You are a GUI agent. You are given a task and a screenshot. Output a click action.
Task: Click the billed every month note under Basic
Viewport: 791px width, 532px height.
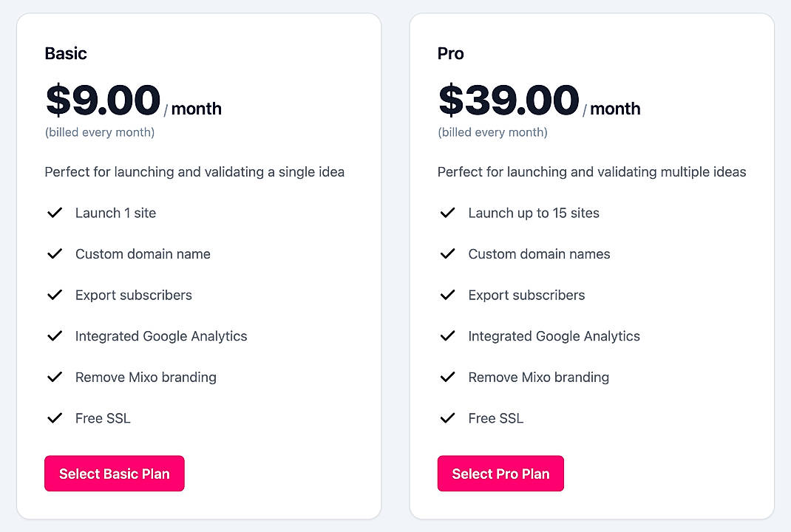coord(100,132)
